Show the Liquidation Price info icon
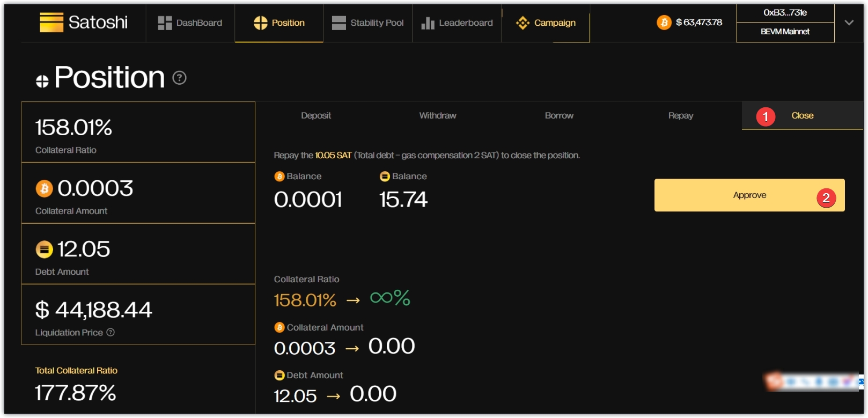Image resolution: width=868 pixels, height=418 pixels. coord(111,332)
